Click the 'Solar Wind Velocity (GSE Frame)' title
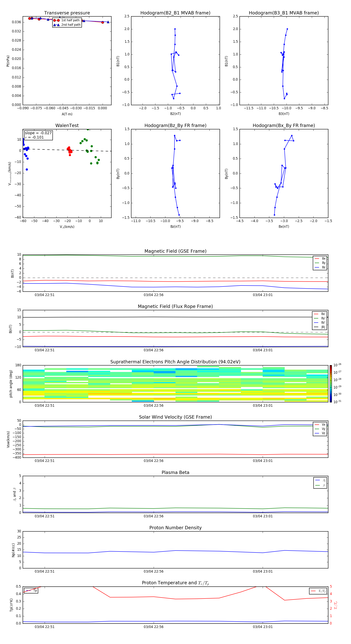 point(175,417)
